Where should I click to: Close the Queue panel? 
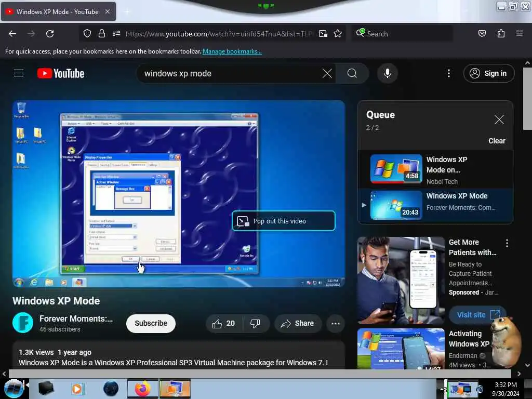(499, 119)
